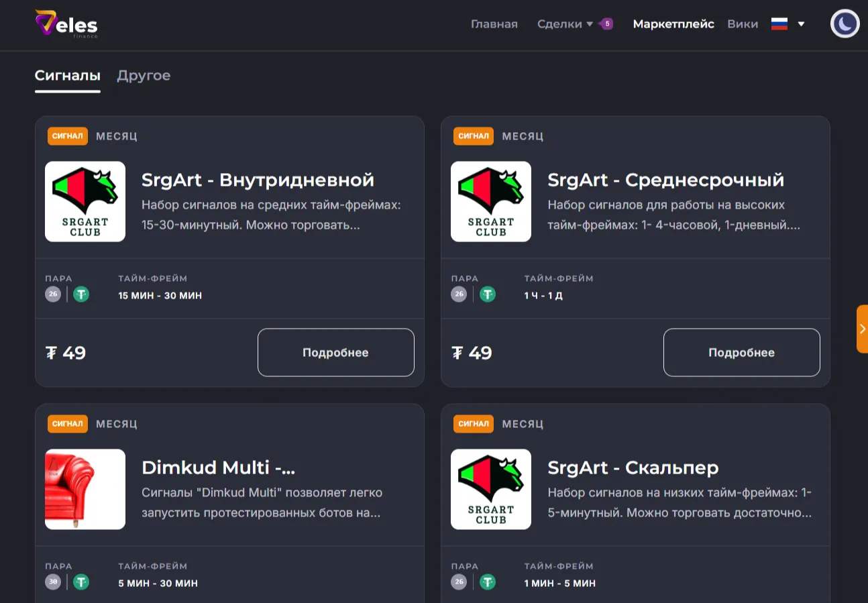
Task: Click pair count 30 in Dimkud Multi
Action: point(53,582)
